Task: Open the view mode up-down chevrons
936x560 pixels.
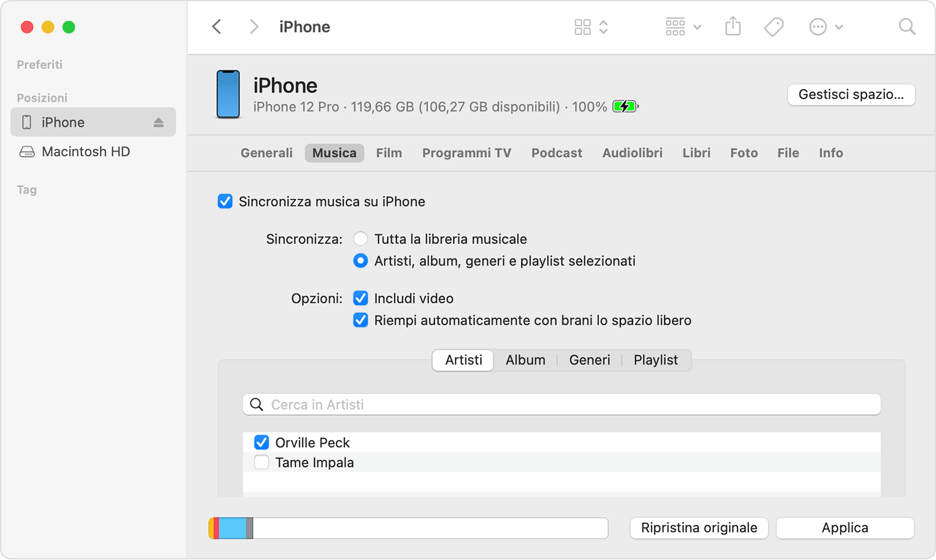Action: pos(604,27)
